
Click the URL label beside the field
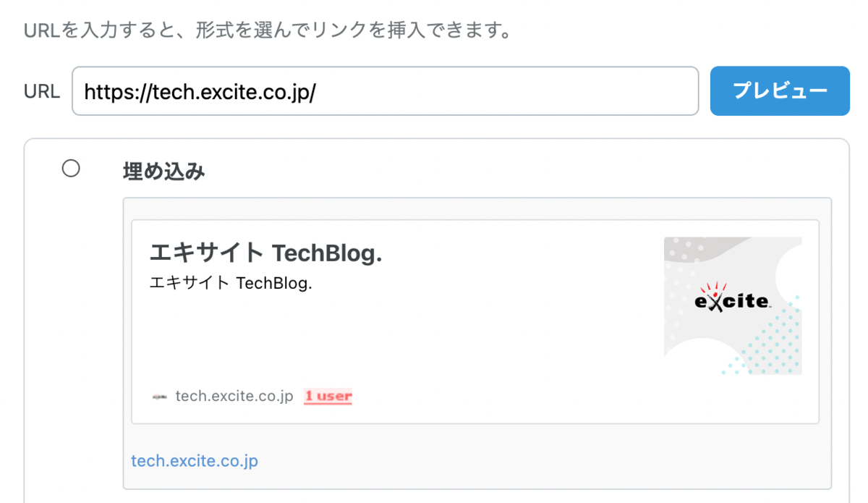tap(41, 90)
